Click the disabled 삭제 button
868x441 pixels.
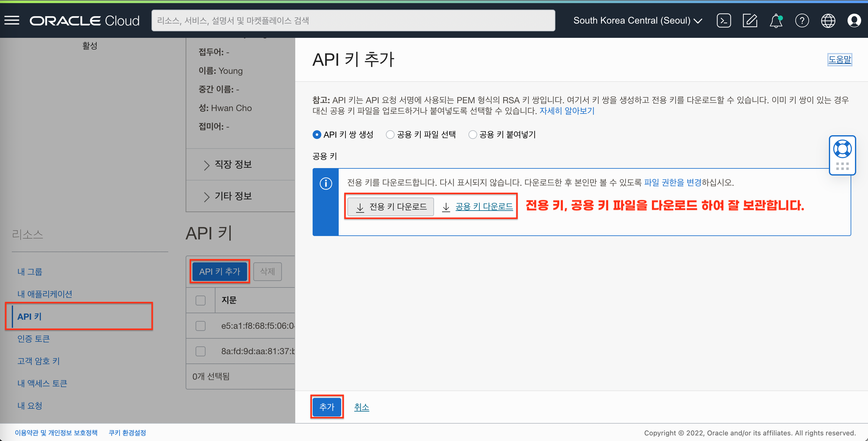268,271
